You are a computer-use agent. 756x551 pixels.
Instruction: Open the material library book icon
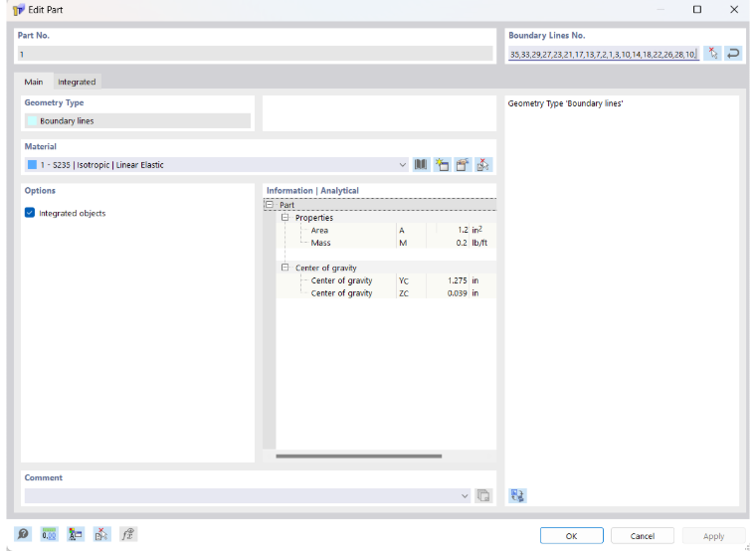pyautogui.click(x=421, y=165)
